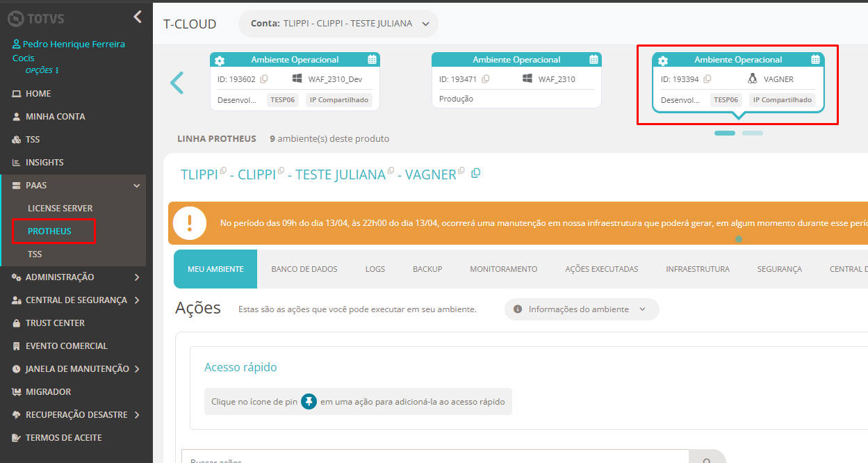Click the calendar icon on VAGNER card
Viewport: 868px width, 463px height.
(816, 60)
